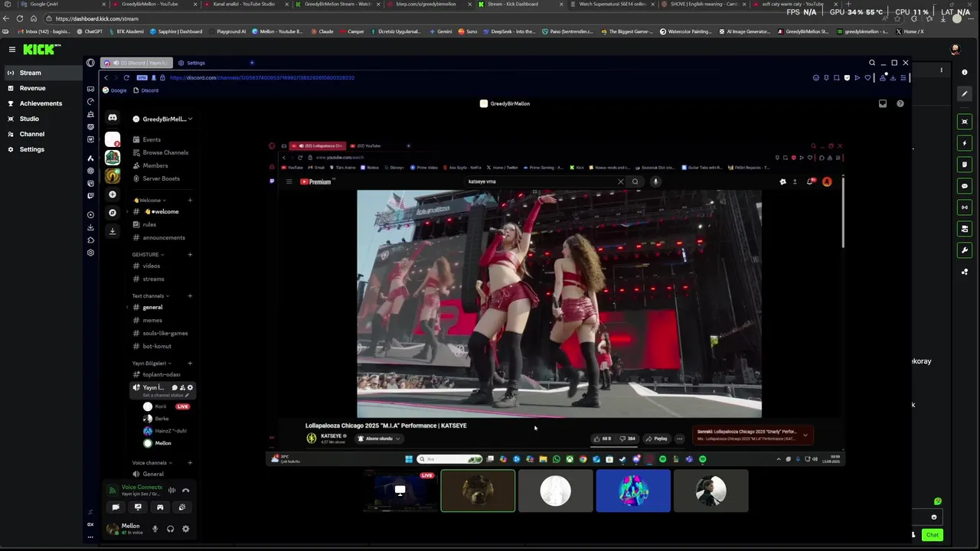Click Kick dashboard pencil edit icon
Image resolution: width=980 pixels, height=551 pixels.
pos(965,94)
